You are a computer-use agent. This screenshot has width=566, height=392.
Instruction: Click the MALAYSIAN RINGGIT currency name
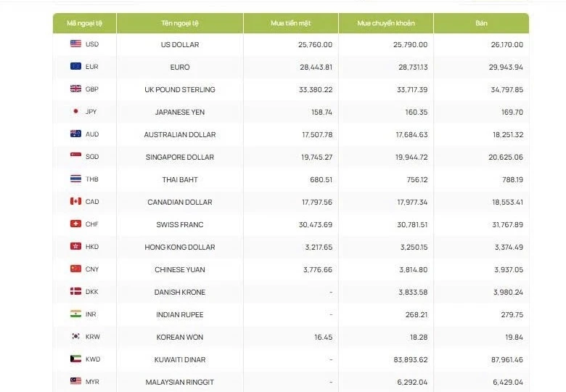click(180, 383)
